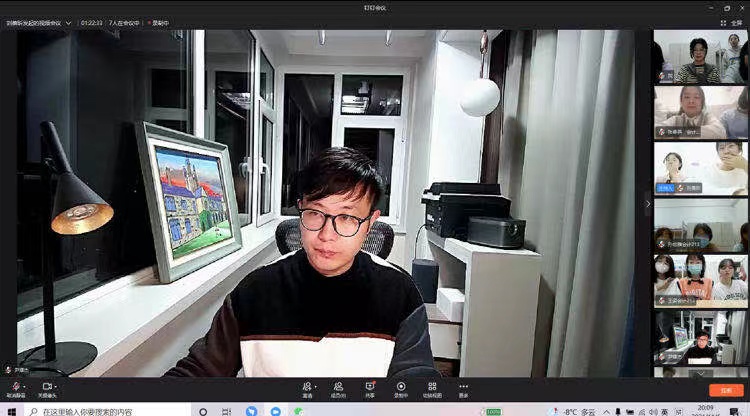Open the Windows Start menu
The image size is (750, 416).
pyautogui.click(x=11, y=411)
